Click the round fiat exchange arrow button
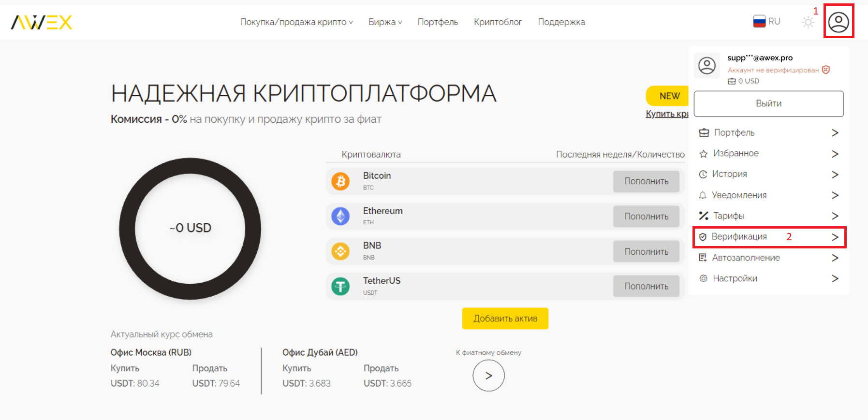The width and height of the screenshot is (868, 420). pos(488,376)
